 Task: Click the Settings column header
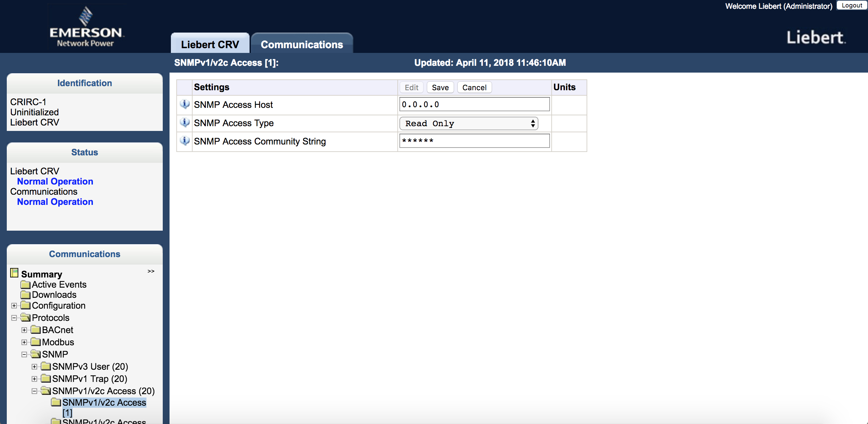(x=212, y=87)
